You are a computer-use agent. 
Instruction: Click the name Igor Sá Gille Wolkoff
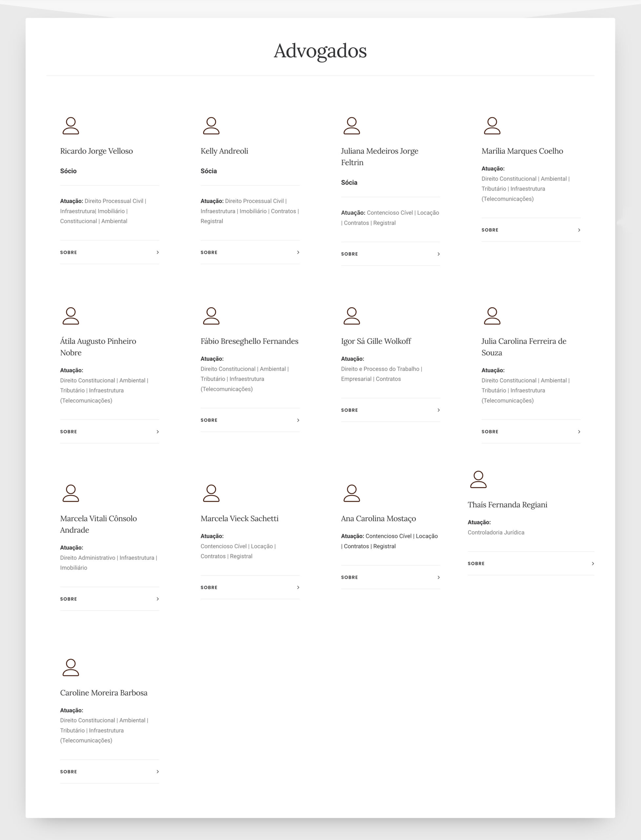coord(376,341)
